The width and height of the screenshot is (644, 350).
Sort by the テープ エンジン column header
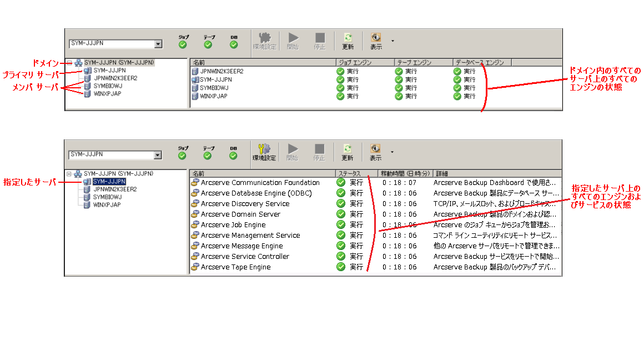(424, 62)
